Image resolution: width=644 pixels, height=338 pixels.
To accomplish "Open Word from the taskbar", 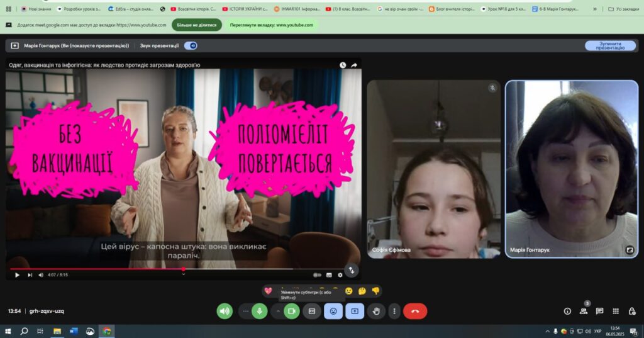I will coord(74,331).
